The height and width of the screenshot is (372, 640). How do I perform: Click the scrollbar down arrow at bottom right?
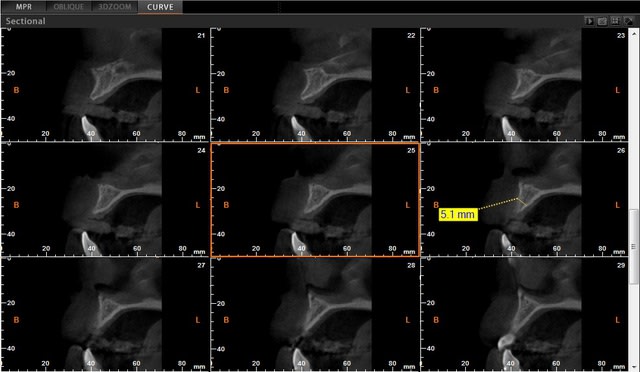pos(634,367)
